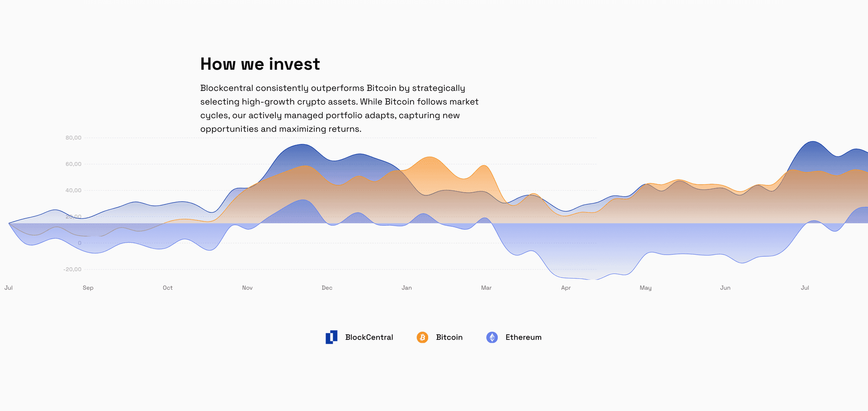Click the 80,00 y-axis value label
Screen dimensions: 868x411
(73, 138)
